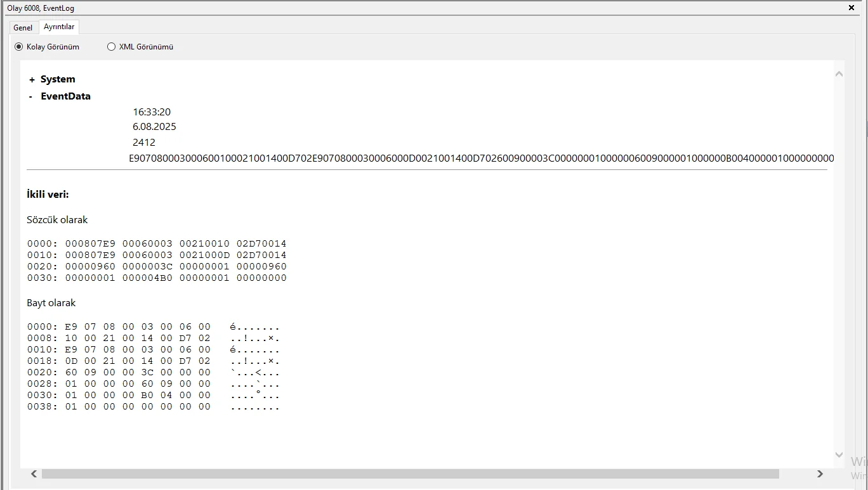Click byte row 0028 starting 01 00 00 00 60
The width and height of the screenshot is (868, 490).
point(153,384)
